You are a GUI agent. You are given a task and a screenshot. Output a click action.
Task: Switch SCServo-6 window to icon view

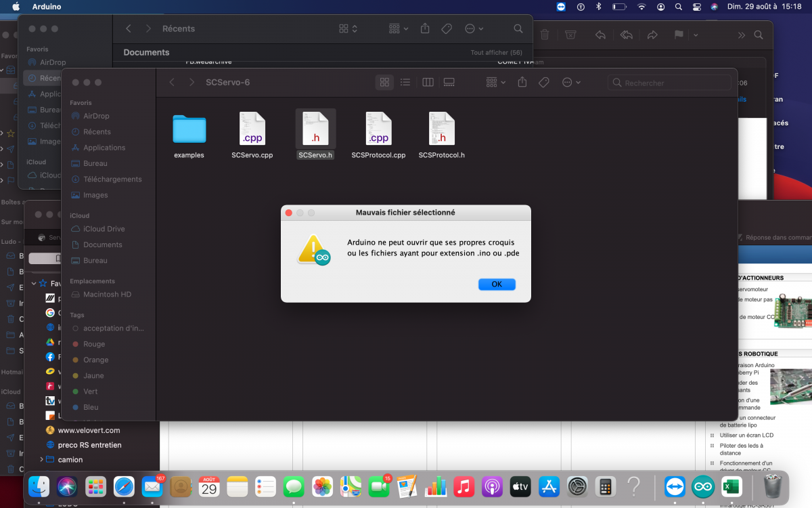[x=384, y=83]
